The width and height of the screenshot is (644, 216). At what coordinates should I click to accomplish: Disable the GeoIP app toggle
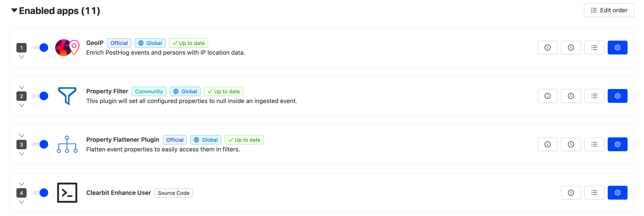point(40,48)
